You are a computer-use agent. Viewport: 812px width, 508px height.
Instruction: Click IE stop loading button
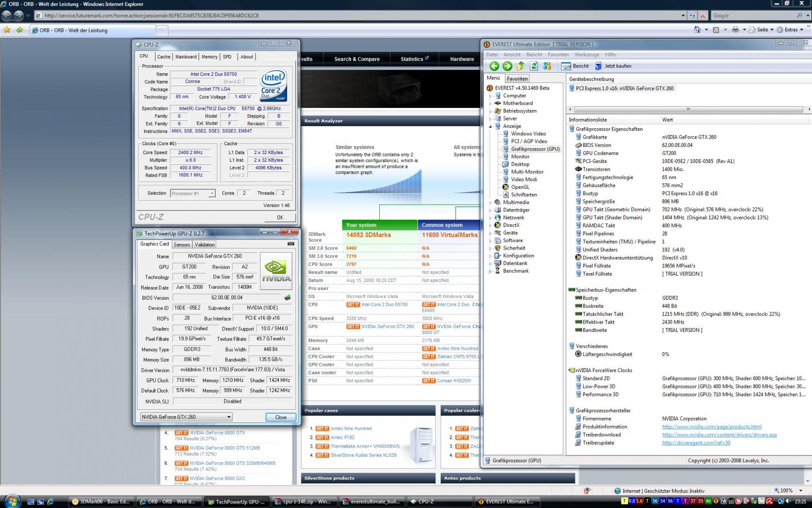click(703, 16)
